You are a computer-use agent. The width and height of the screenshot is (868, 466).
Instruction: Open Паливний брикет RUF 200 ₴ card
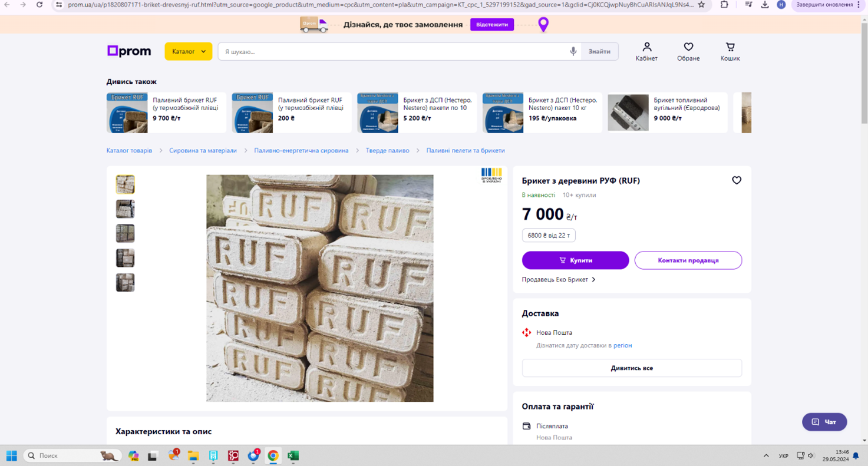[x=292, y=113]
